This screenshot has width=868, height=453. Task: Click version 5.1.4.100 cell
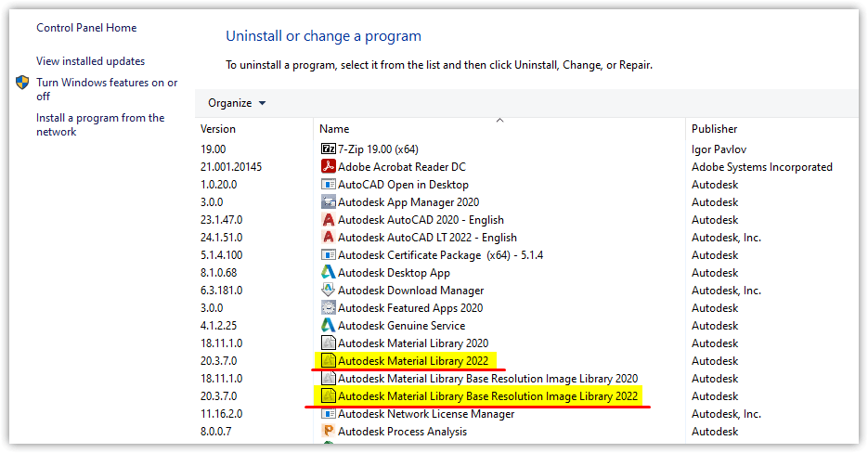(x=222, y=255)
